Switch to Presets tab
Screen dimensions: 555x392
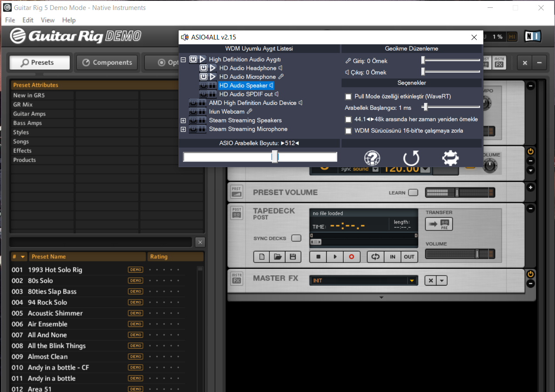(40, 63)
